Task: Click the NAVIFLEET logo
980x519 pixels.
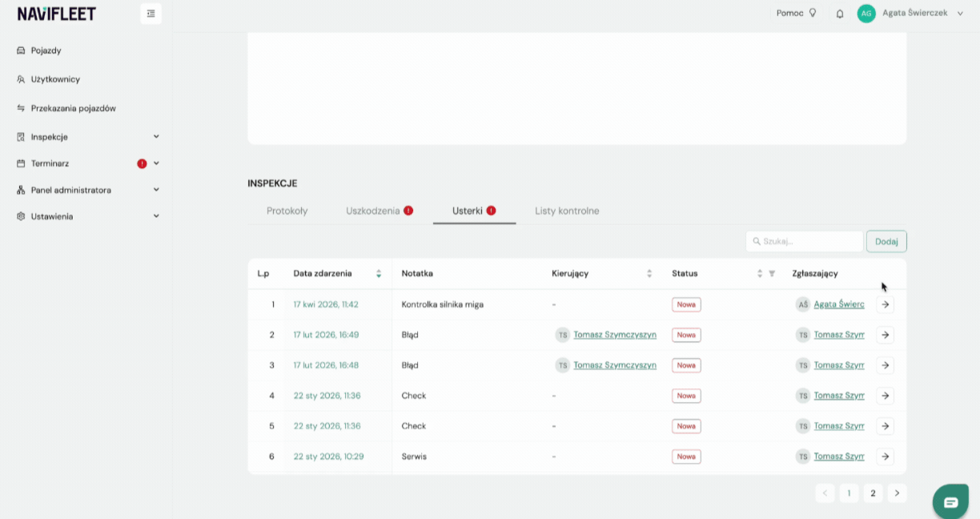Action: (57, 14)
